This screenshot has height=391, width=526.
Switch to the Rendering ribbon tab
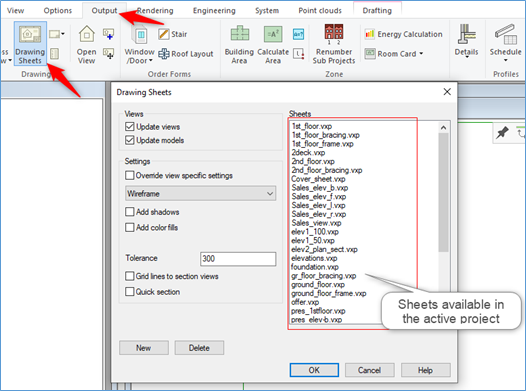click(x=155, y=11)
